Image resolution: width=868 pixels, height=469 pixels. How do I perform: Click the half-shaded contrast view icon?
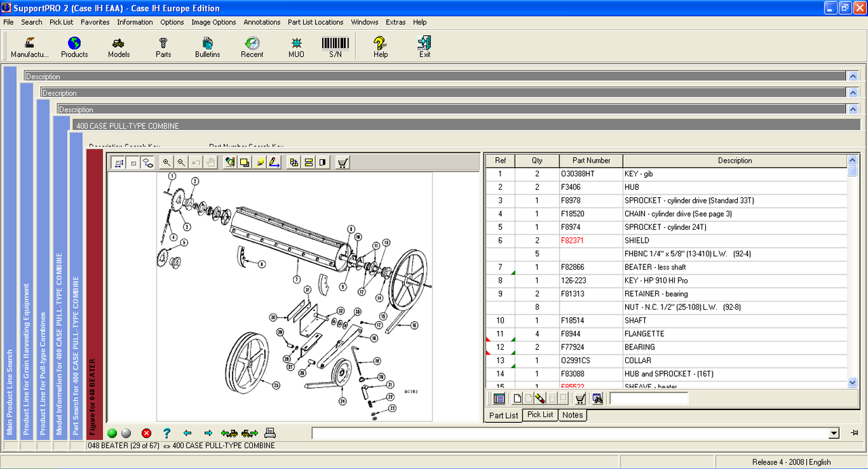(323, 163)
